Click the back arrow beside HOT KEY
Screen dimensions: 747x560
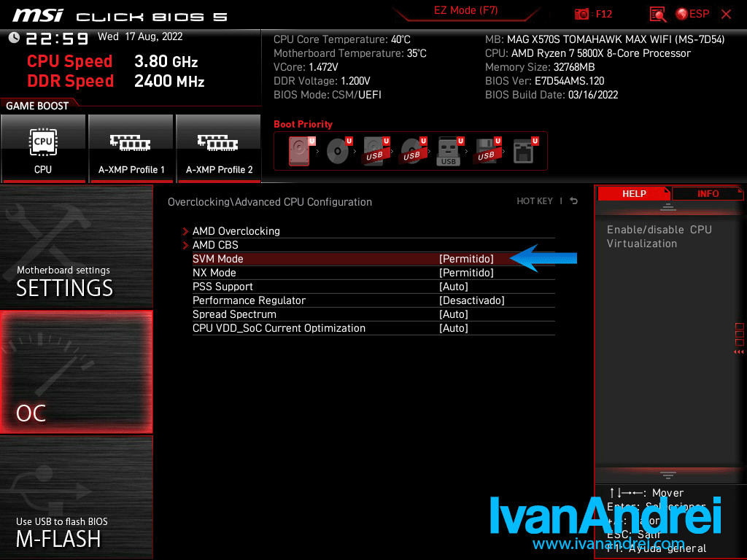[574, 201]
